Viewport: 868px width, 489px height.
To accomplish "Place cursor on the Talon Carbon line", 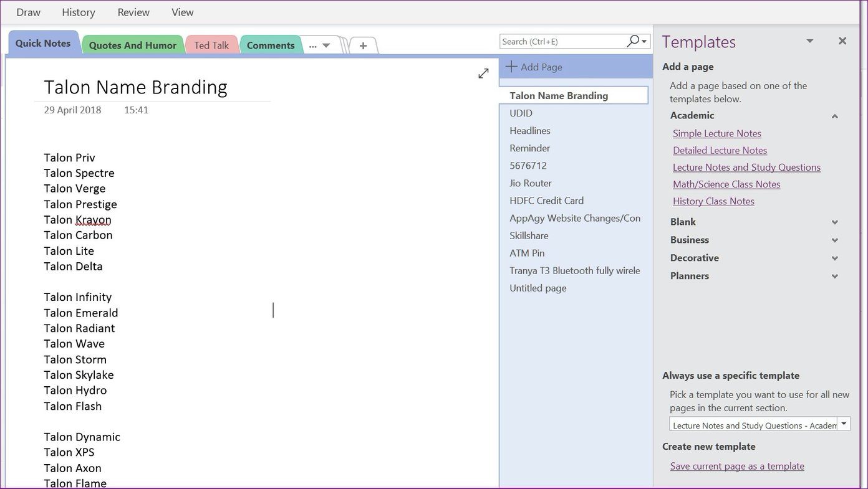I will [78, 235].
